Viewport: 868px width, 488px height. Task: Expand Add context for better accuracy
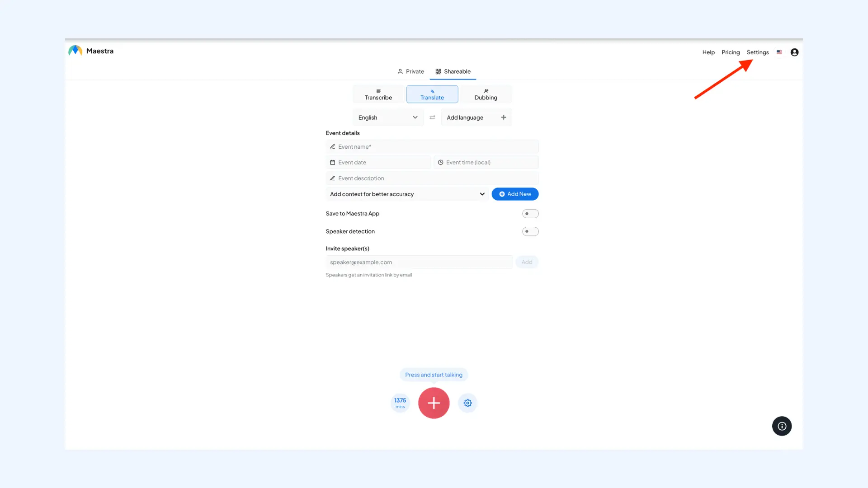[406, 194]
